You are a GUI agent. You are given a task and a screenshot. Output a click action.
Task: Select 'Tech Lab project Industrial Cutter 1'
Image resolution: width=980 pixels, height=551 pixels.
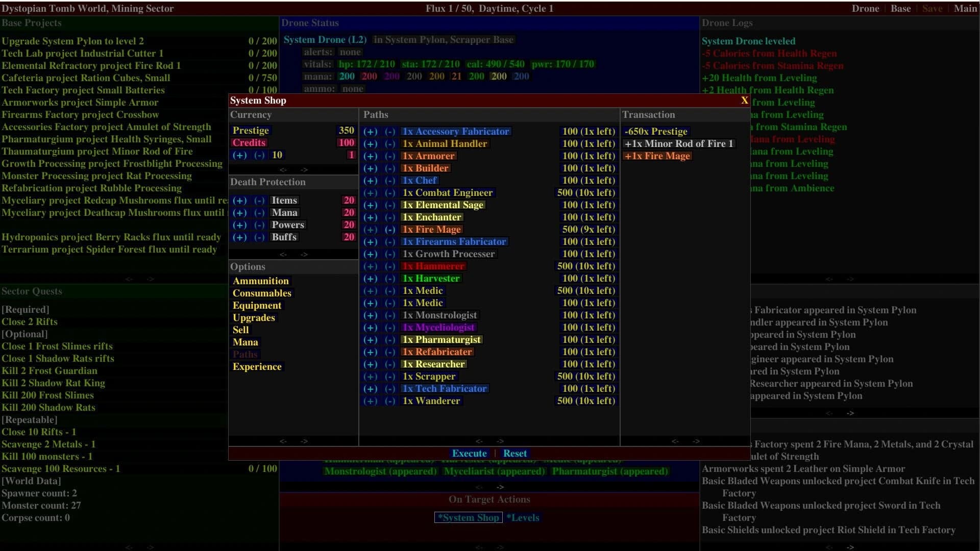point(139,54)
